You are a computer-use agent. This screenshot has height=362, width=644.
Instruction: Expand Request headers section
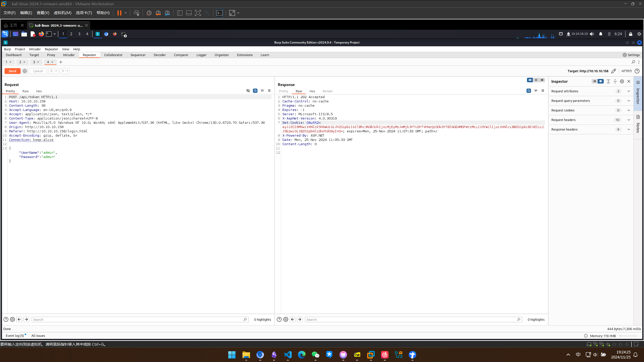[628, 120]
